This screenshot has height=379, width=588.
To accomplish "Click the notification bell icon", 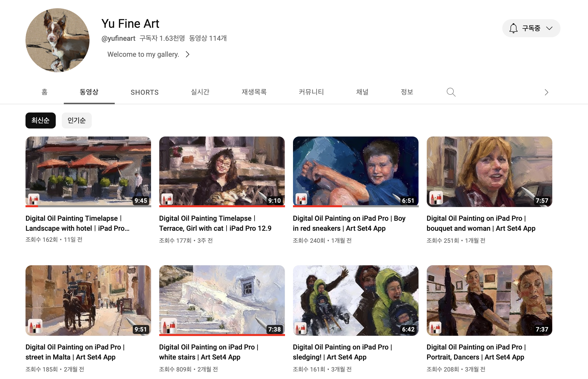I will coord(513,28).
